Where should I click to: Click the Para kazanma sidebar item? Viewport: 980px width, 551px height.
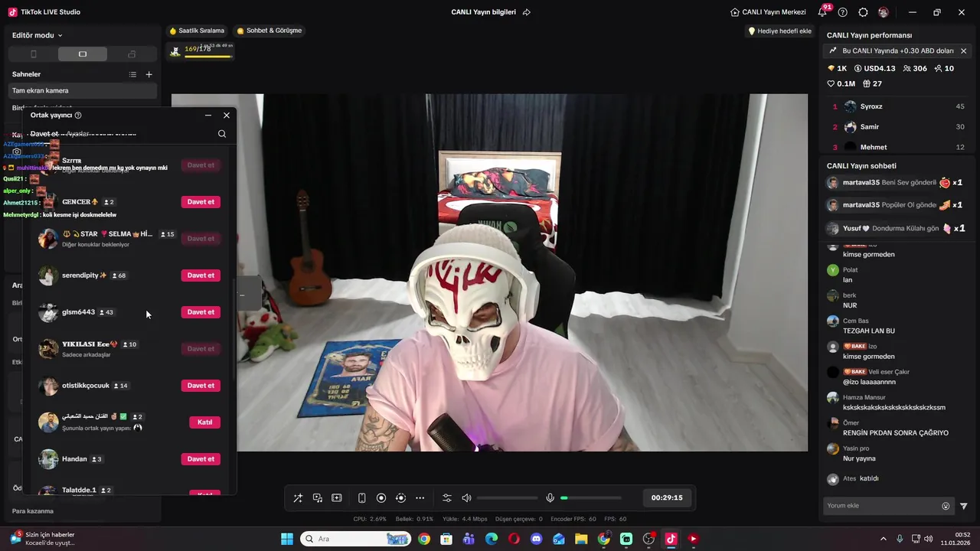coord(33,511)
